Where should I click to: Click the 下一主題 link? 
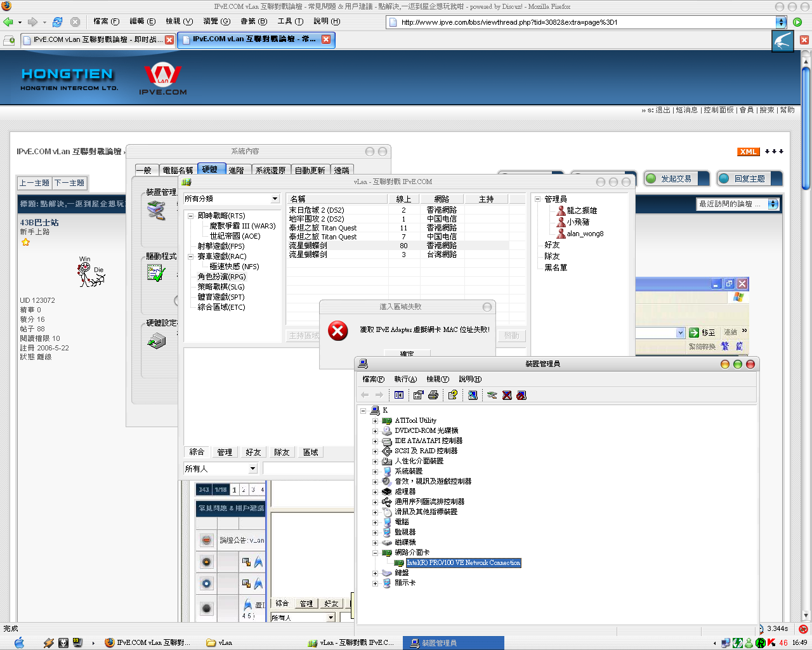(x=69, y=183)
